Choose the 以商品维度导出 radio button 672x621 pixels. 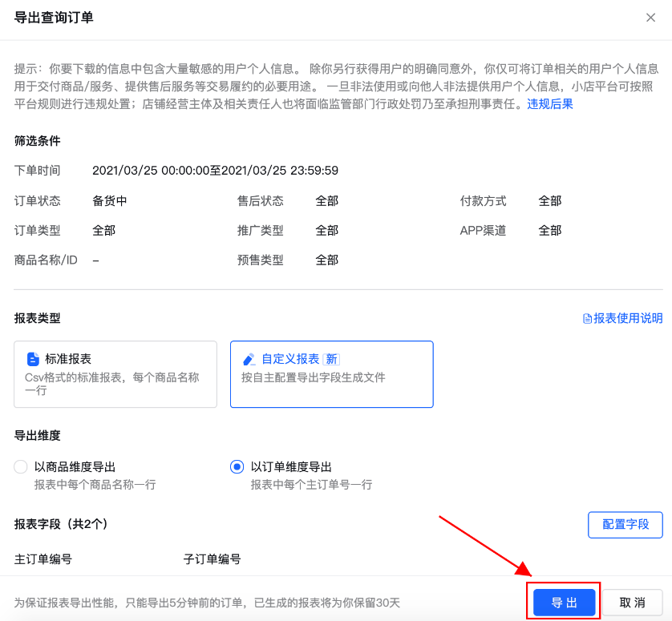pos(21,467)
